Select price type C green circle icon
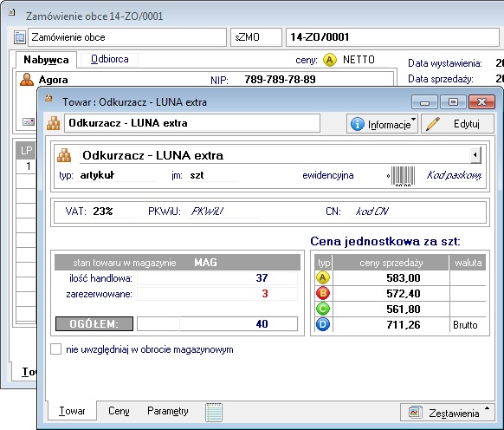504x430 pixels. 323,309
